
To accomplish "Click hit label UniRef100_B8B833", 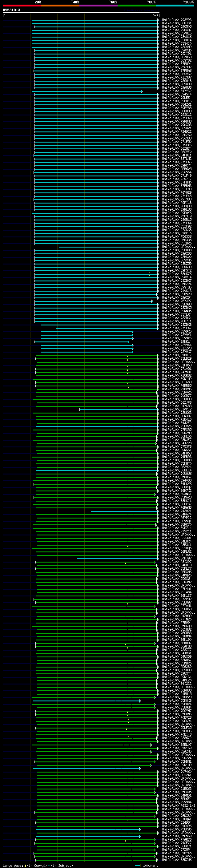I will [x=177, y=111].
